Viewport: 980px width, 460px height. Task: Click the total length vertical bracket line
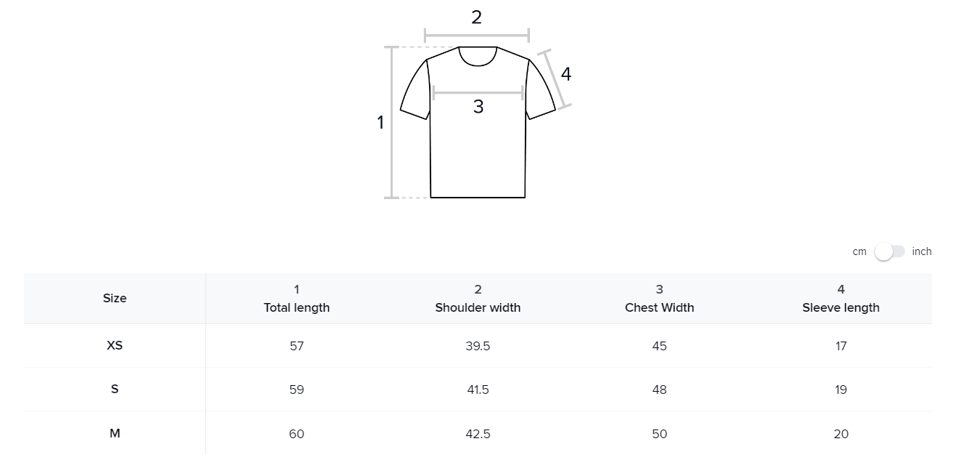pos(392,122)
